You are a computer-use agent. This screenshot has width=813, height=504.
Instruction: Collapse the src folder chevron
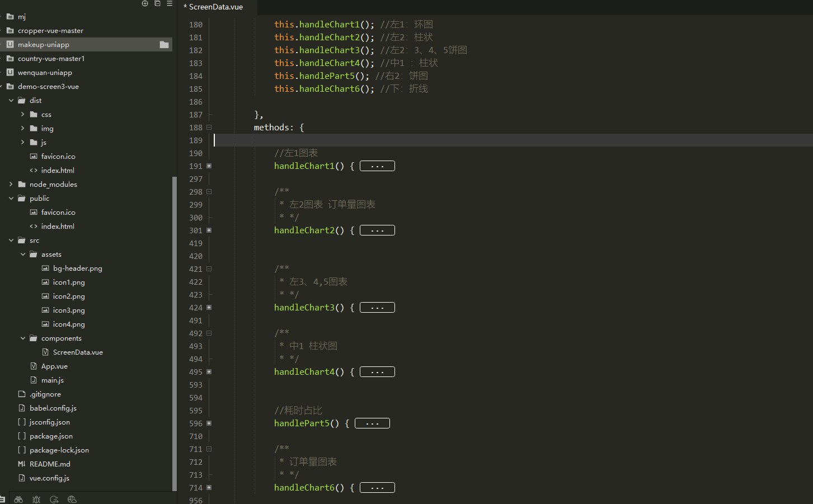pos(11,241)
